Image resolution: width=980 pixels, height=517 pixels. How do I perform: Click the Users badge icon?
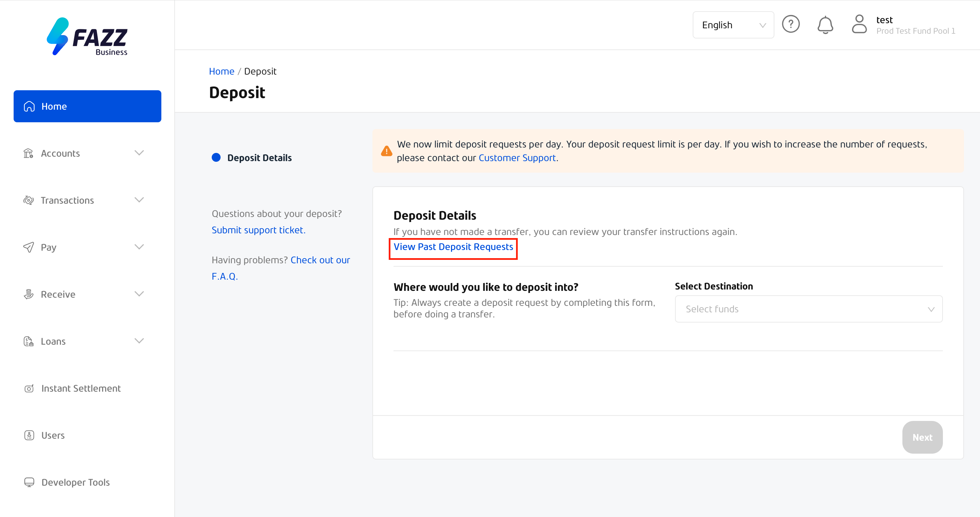pyautogui.click(x=29, y=435)
